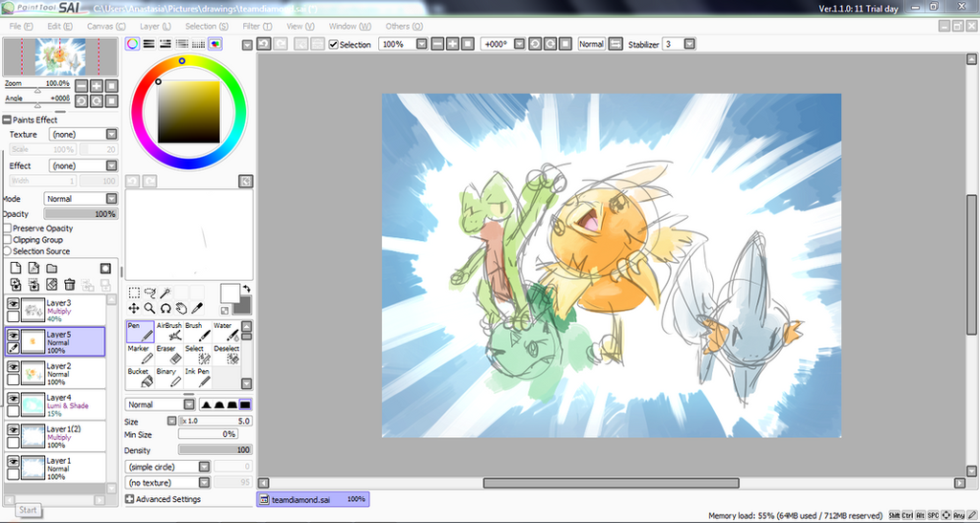Enable Selection Source checkbox
The image size is (980, 523).
tap(8, 251)
